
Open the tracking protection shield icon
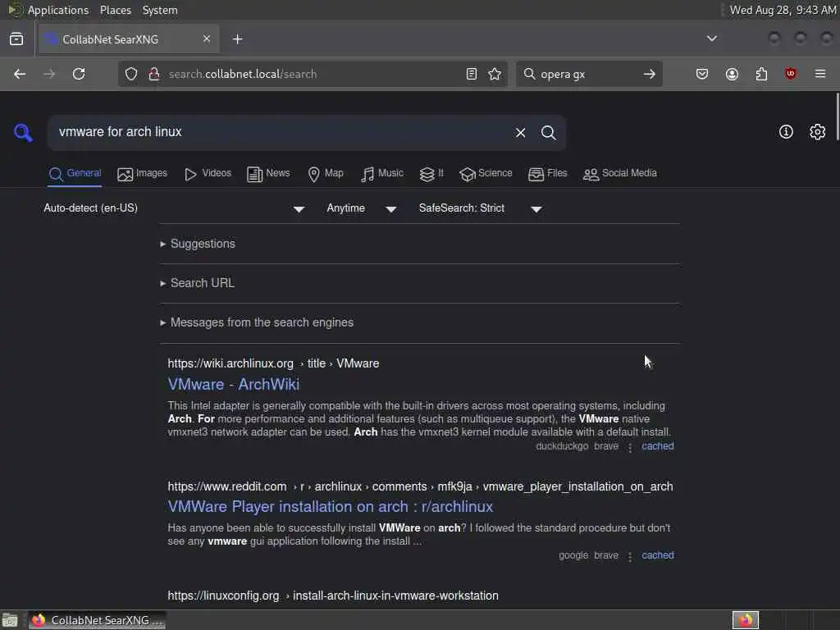[x=131, y=74]
